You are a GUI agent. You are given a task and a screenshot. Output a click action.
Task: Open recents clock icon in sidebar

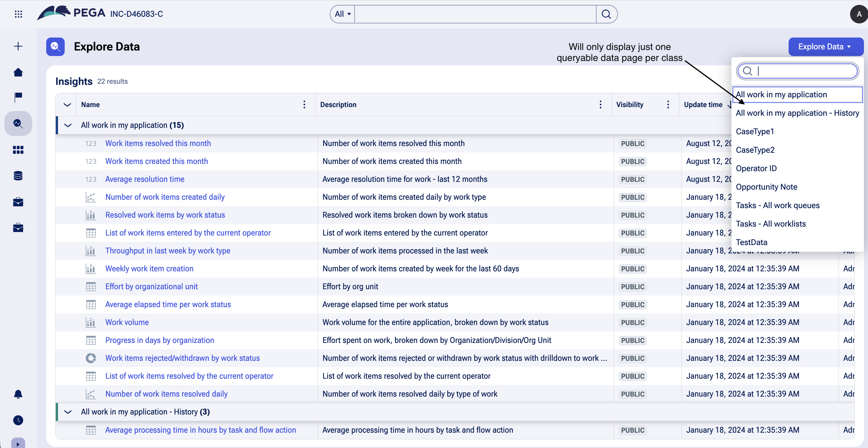pyautogui.click(x=18, y=420)
